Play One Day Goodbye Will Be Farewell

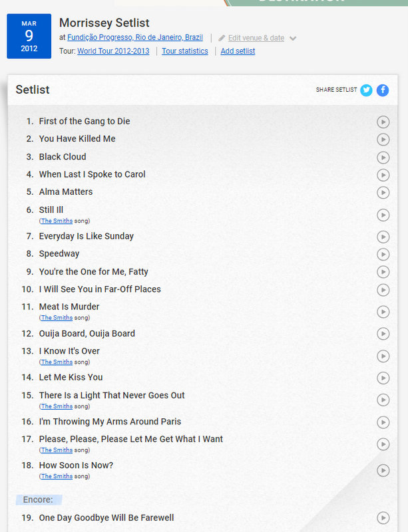tap(383, 518)
